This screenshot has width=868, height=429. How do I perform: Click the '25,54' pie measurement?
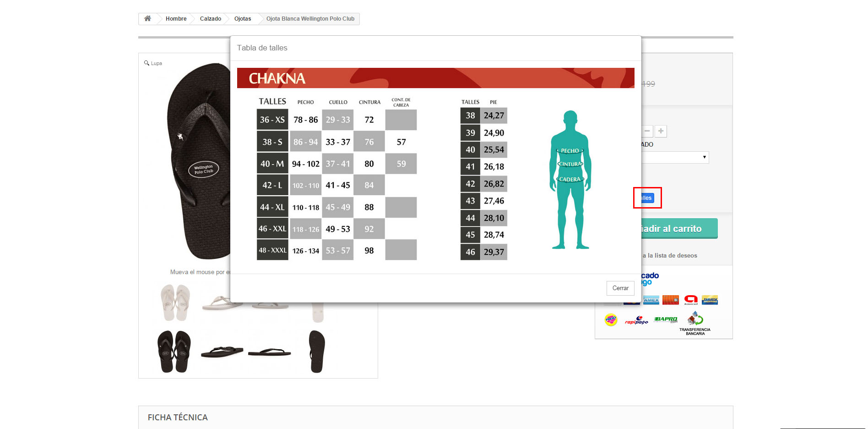point(494,149)
